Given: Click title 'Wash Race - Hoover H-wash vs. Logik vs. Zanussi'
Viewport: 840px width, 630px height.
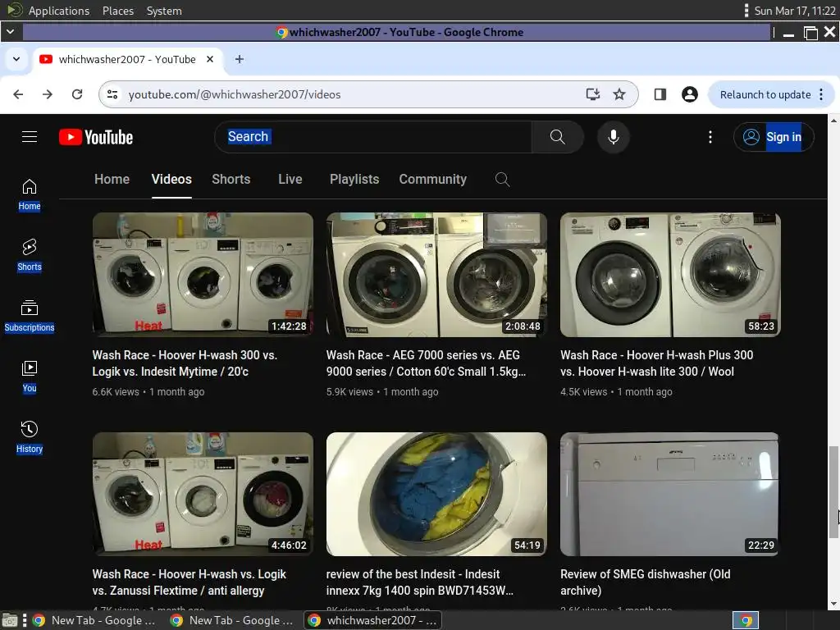Looking at the screenshot, I should pyautogui.click(x=189, y=582).
